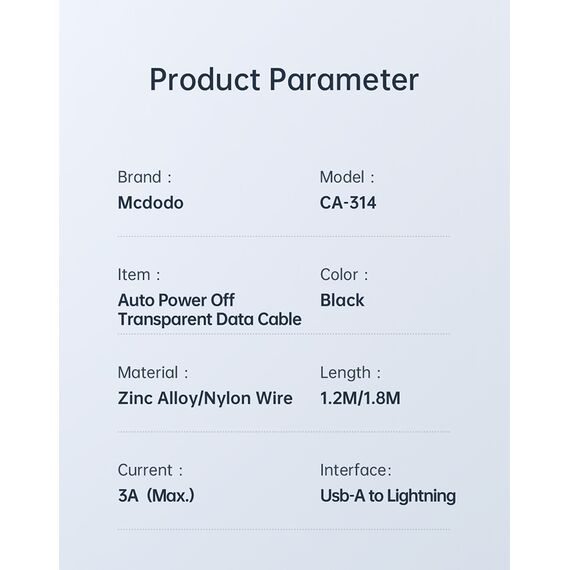Select the Material label
Image resolution: width=570 pixels, height=570 pixels.
[x=153, y=373]
